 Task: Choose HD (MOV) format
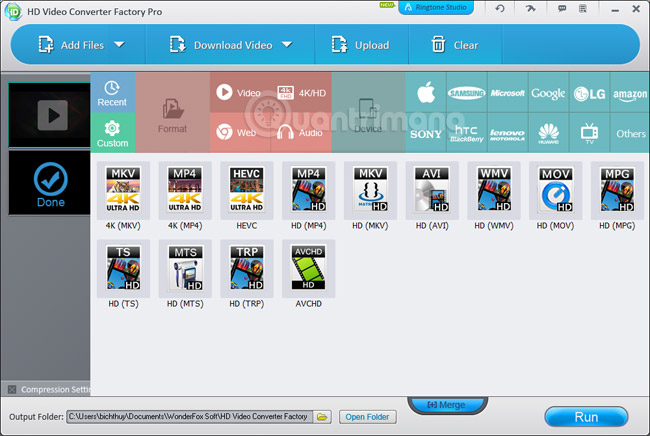pyautogui.click(x=555, y=190)
